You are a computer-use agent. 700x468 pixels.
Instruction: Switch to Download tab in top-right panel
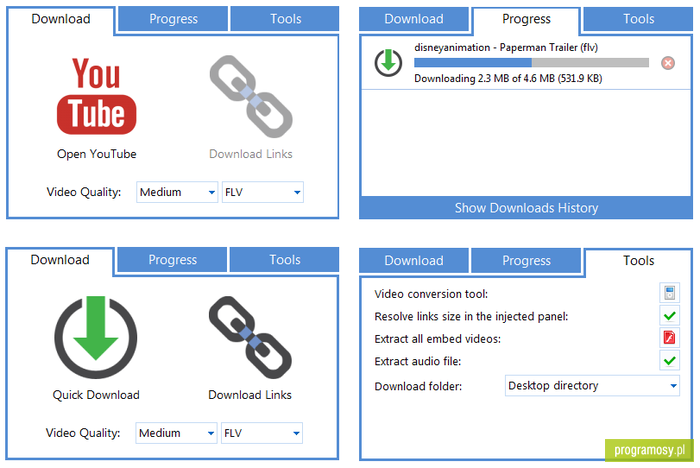point(414,19)
